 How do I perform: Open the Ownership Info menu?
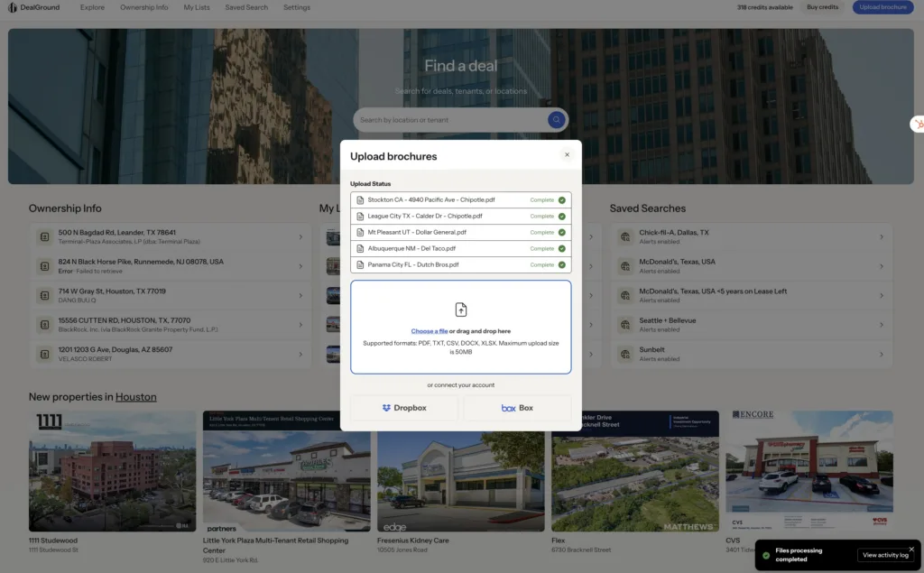click(x=143, y=7)
